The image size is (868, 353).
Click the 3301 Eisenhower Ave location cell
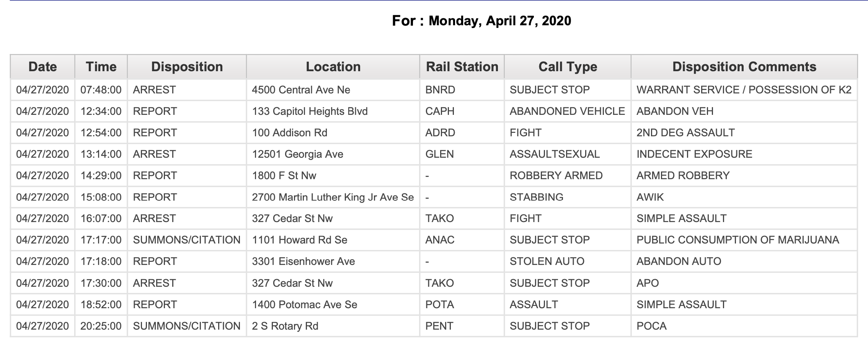click(333, 261)
